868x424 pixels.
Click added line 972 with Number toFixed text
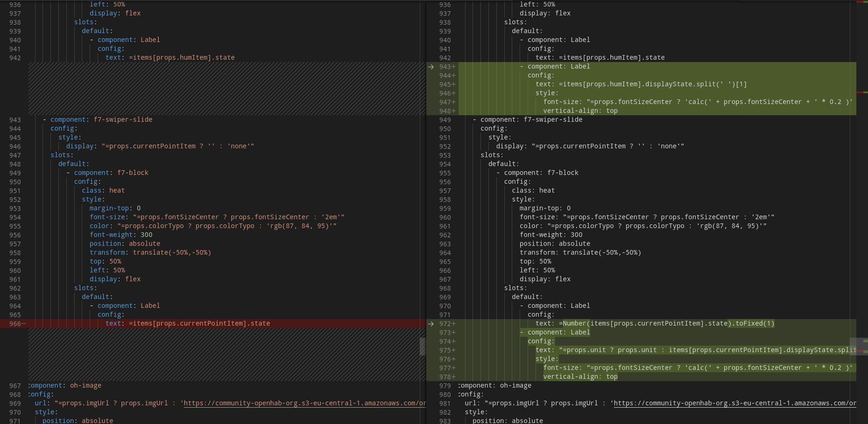coord(655,324)
